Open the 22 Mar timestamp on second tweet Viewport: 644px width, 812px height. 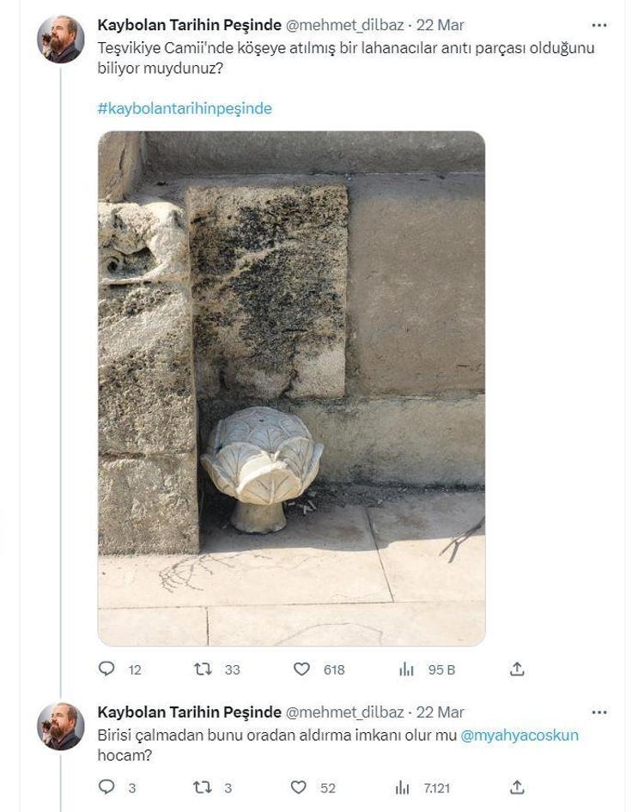click(440, 712)
